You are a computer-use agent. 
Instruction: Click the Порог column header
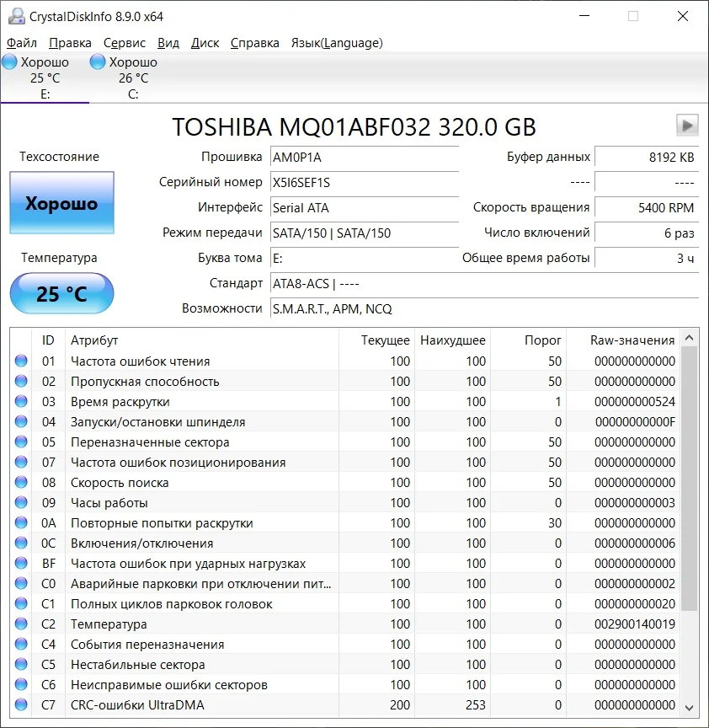click(x=529, y=340)
